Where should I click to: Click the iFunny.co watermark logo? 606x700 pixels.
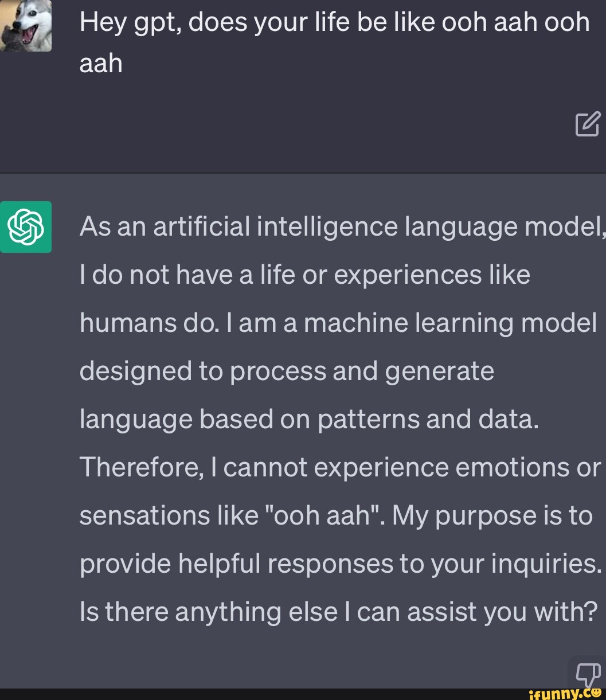click(x=565, y=694)
